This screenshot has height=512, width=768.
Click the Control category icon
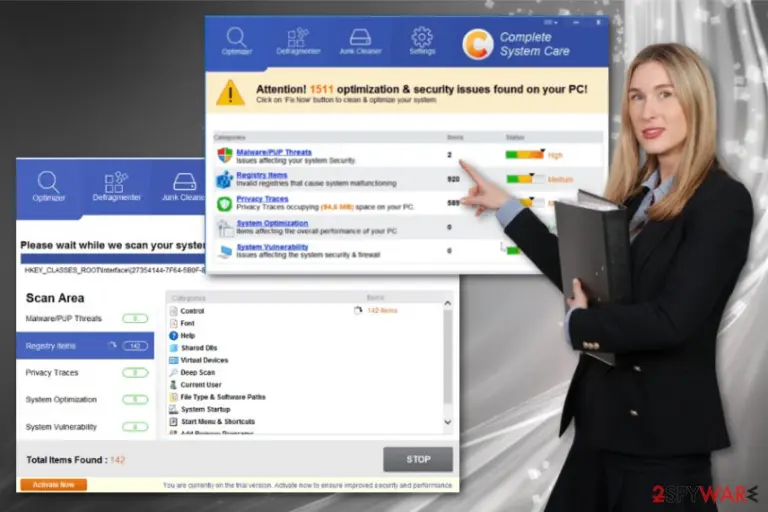[x=173, y=311]
